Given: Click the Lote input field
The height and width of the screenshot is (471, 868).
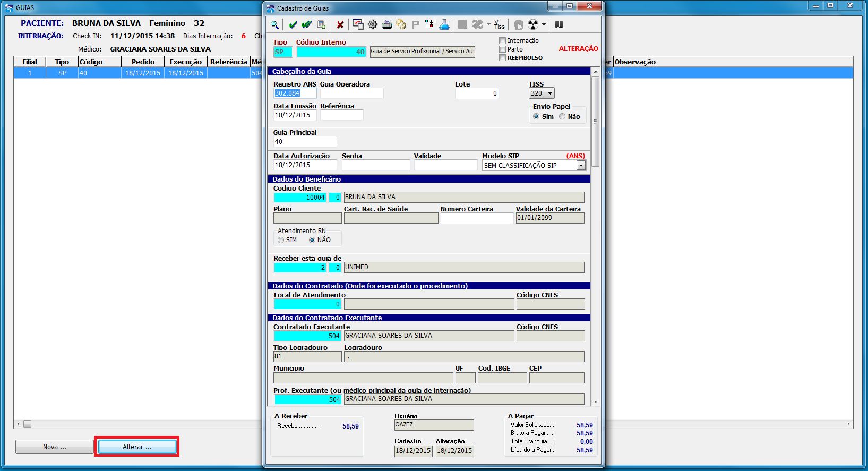Looking at the screenshot, I should click(x=477, y=93).
